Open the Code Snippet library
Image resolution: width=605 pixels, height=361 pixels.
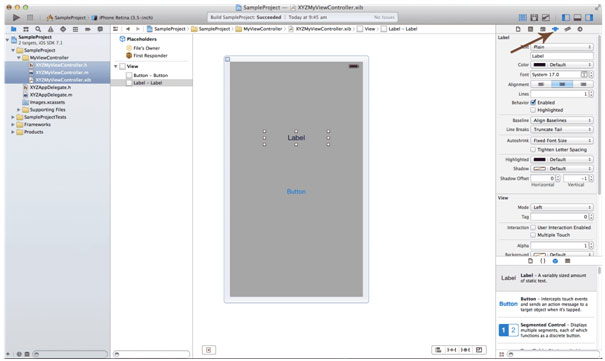coord(543,261)
